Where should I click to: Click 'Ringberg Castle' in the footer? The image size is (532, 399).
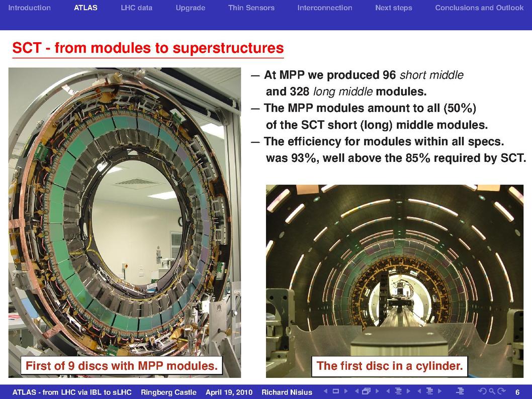(168, 392)
